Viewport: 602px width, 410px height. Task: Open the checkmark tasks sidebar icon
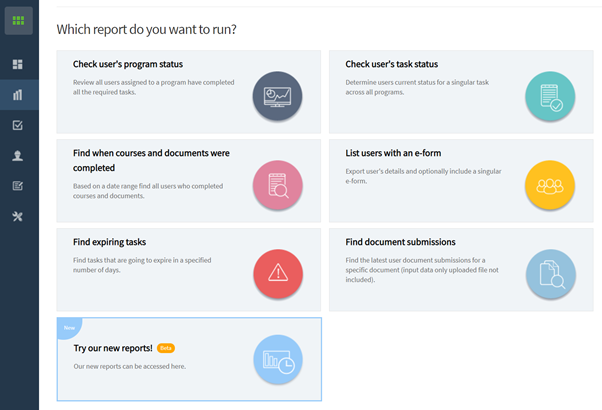click(18, 126)
